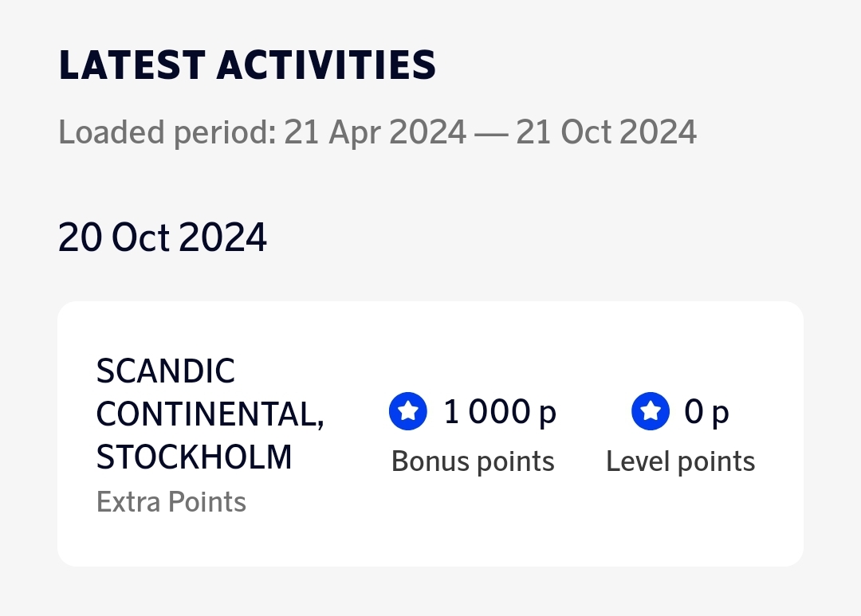Tap the word LATEST in heading
The image size is (861, 616).
pyautogui.click(x=132, y=65)
